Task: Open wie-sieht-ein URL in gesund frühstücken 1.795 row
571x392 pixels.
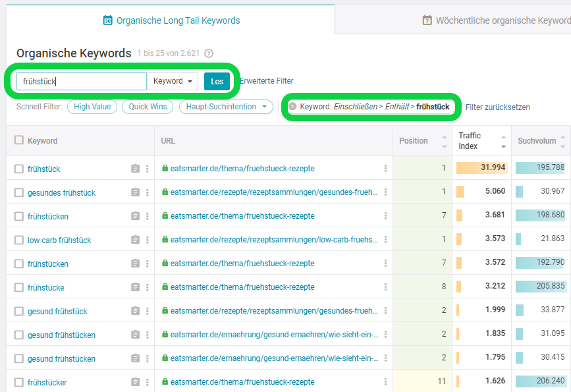Action: coord(274,358)
